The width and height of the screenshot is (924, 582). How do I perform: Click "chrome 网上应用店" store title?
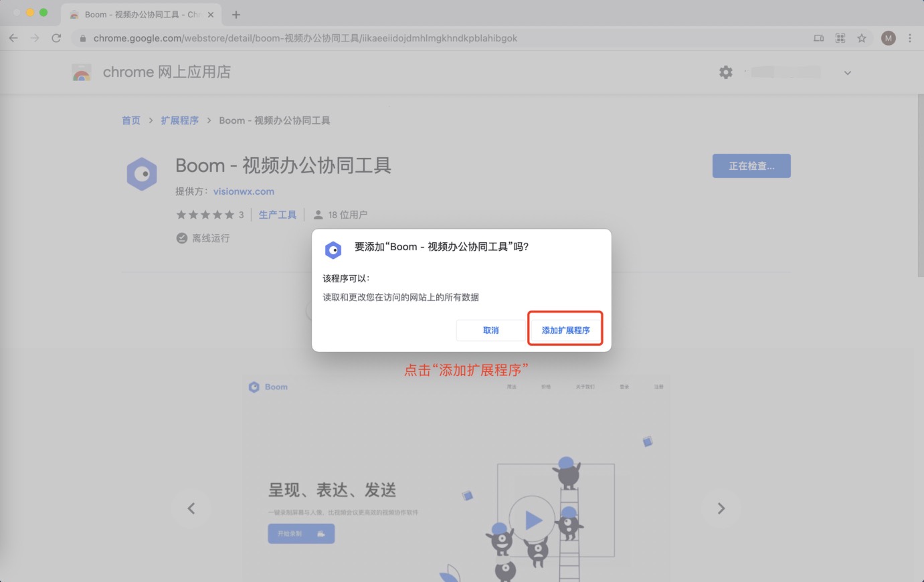[x=167, y=72]
